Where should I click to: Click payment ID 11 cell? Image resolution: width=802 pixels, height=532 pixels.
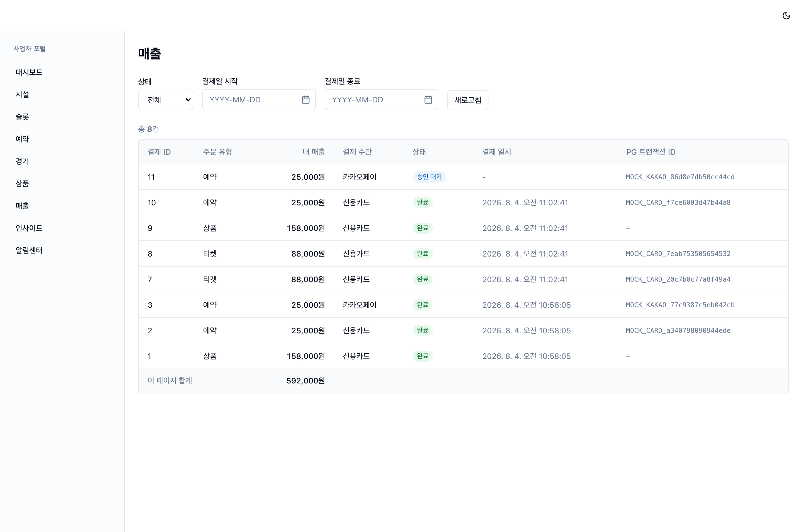[151, 177]
